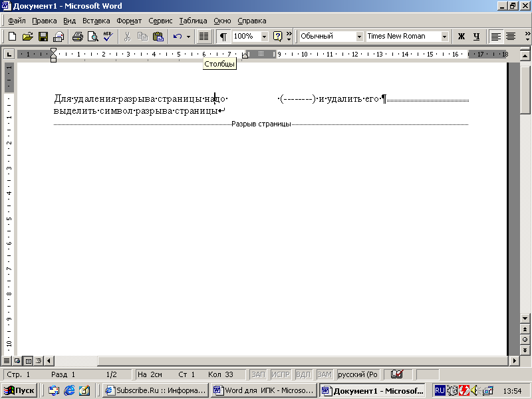Open the Формат menu
532x399 pixels.
pos(129,21)
